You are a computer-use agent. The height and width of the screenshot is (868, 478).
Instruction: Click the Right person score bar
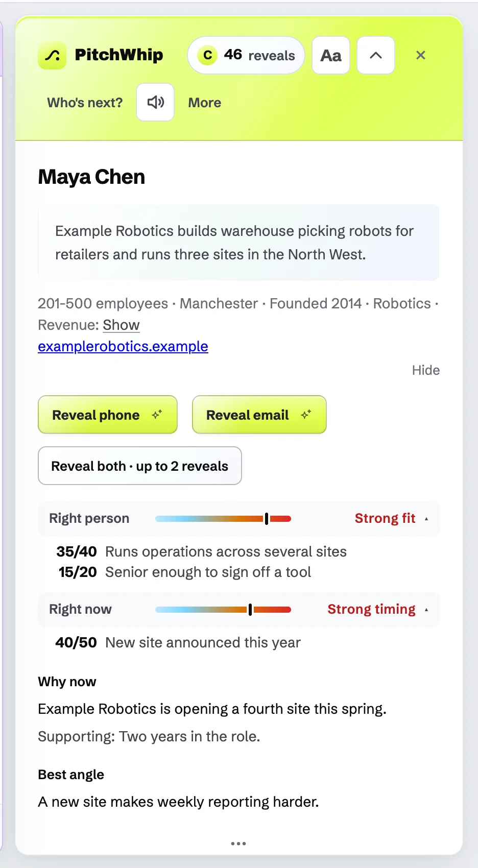click(223, 519)
